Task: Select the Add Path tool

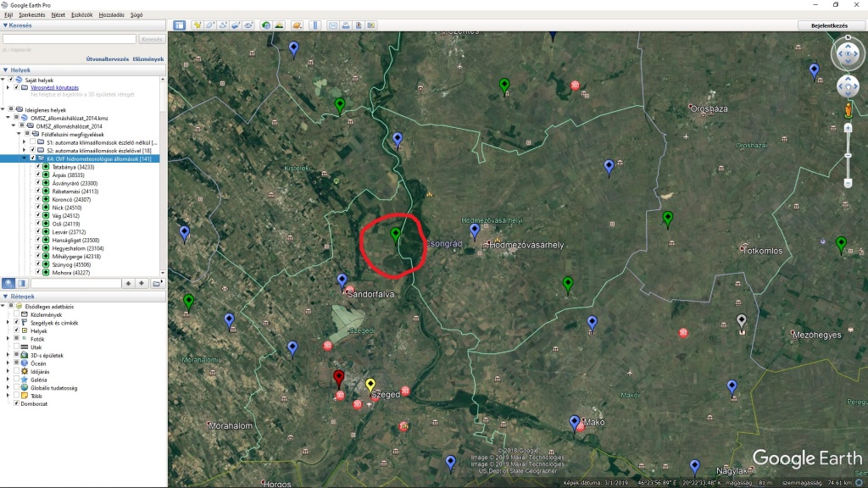Action: coord(222,25)
